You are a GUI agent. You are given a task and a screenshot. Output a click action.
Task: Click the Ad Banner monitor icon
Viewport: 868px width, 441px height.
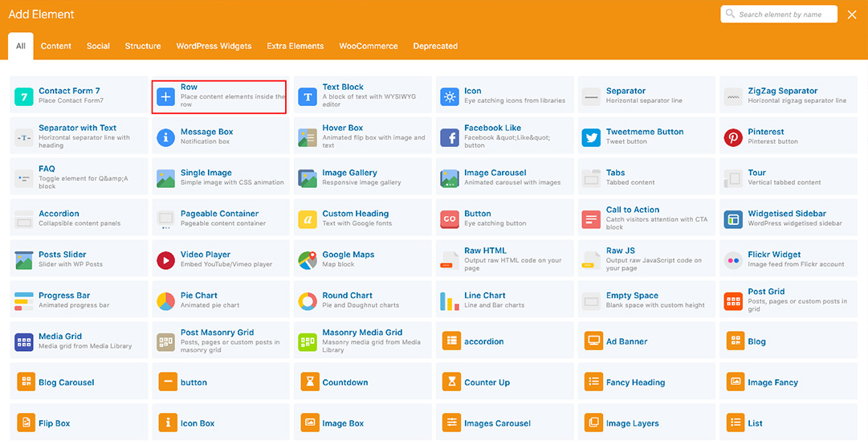point(594,341)
